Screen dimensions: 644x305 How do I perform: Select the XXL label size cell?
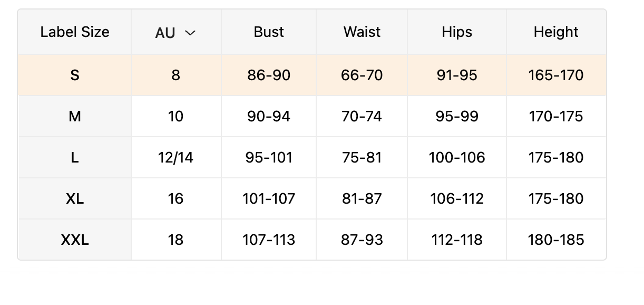click(x=75, y=240)
